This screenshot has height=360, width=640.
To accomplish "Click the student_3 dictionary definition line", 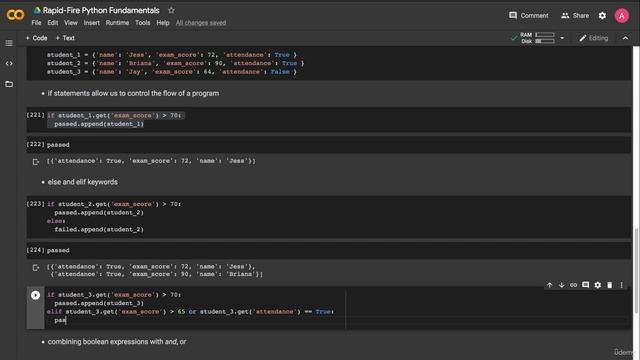I will click(172, 72).
